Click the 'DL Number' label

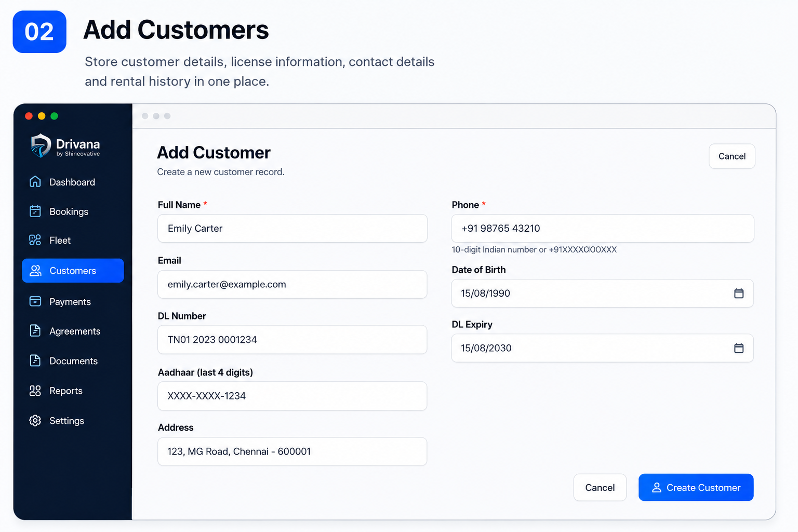point(182,316)
